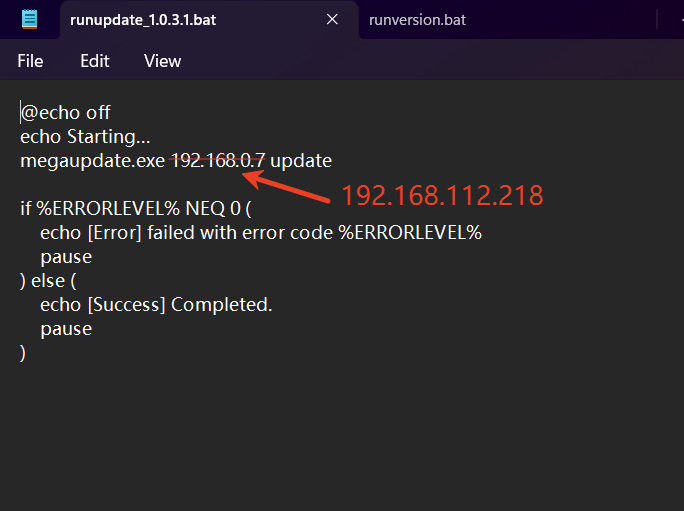Click the pause line below the Error echo
Viewport: 684px width, 511px height.
pyautogui.click(x=66, y=257)
